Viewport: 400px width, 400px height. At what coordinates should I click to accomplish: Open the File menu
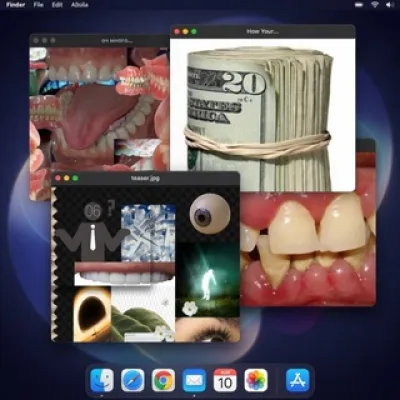point(38,5)
